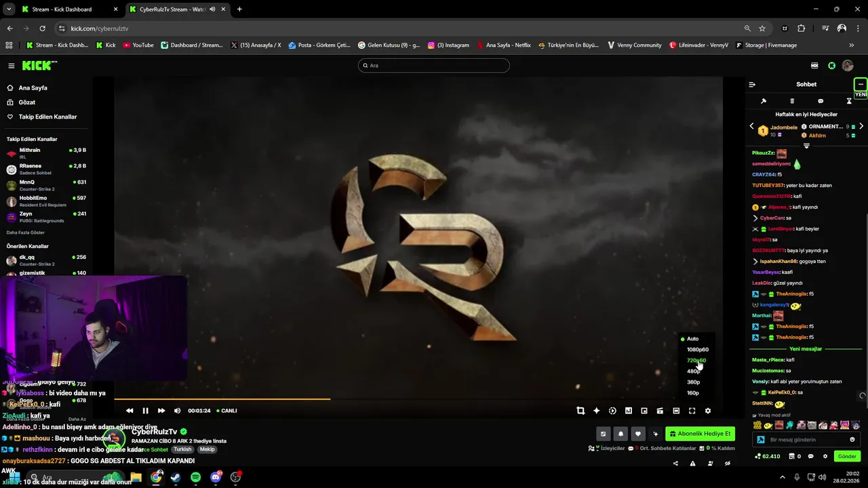Click Daha Fazla Göster under followed channels
This screenshot has width=868, height=488.
26,232
